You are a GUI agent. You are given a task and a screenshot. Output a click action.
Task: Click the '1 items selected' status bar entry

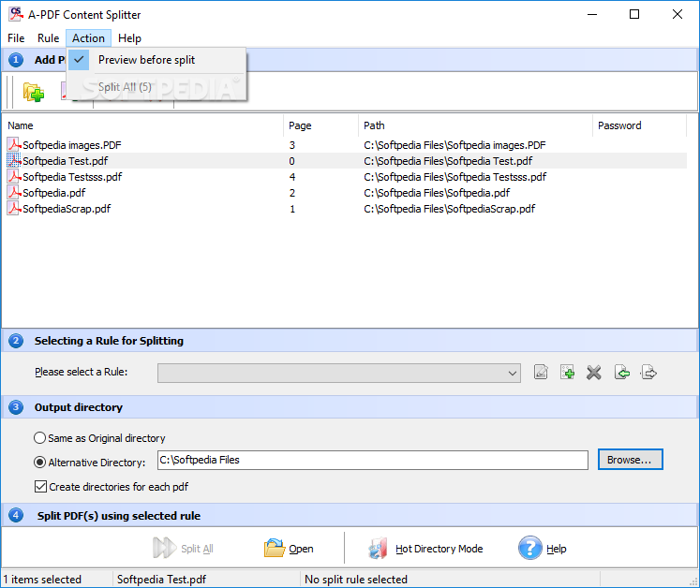[42, 579]
